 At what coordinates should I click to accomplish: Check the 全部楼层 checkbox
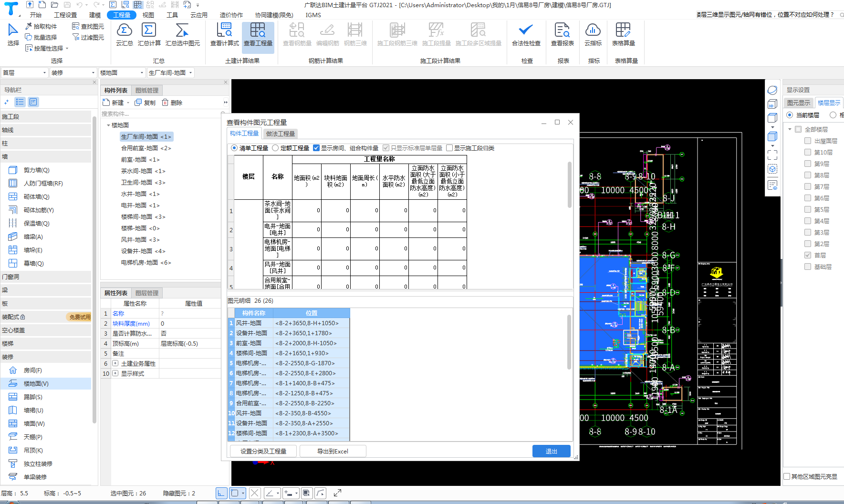click(x=798, y=129)
